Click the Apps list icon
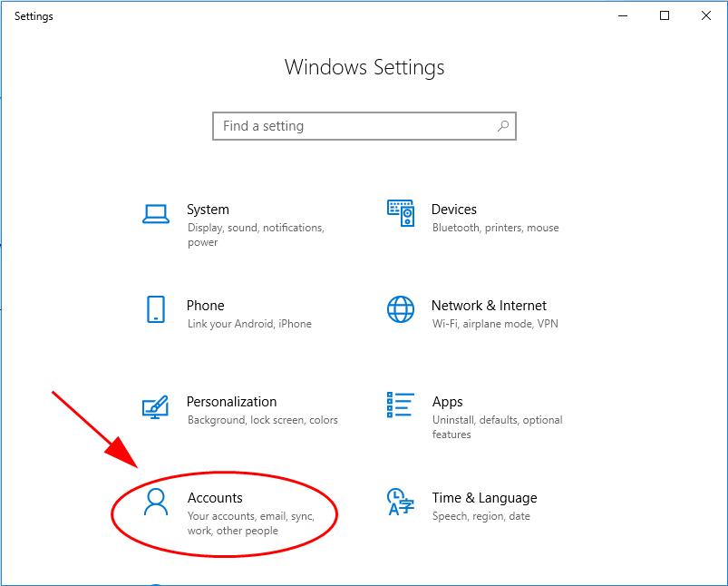 point(399,406)
